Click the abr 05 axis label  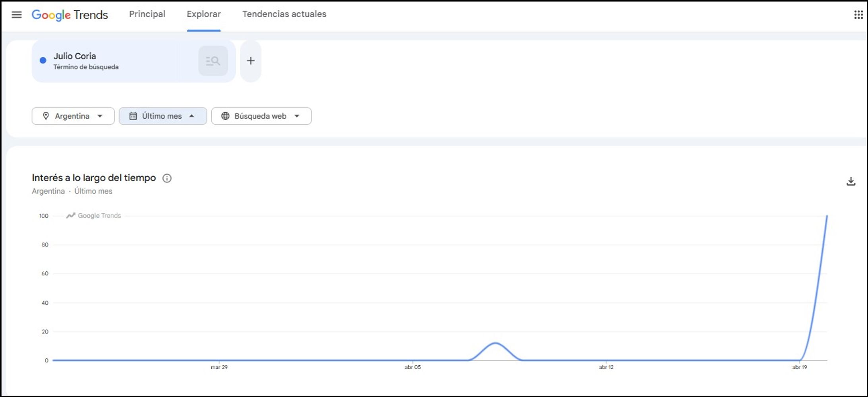pos(413,367)
